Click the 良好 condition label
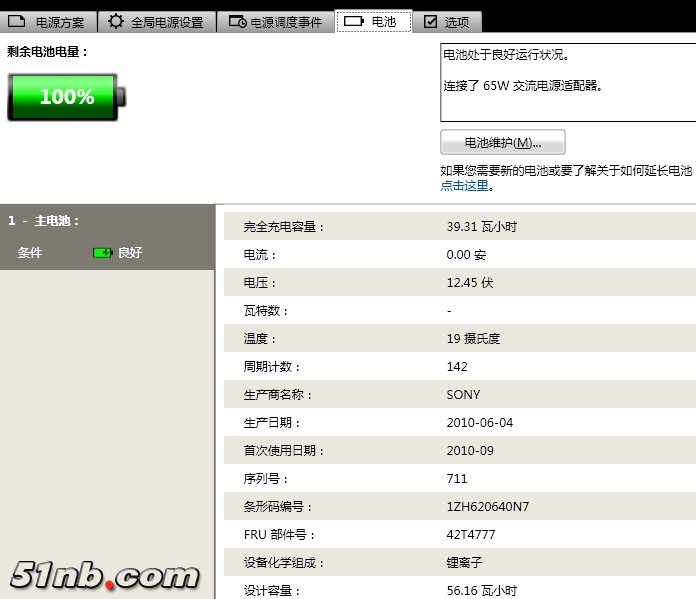 130,253
